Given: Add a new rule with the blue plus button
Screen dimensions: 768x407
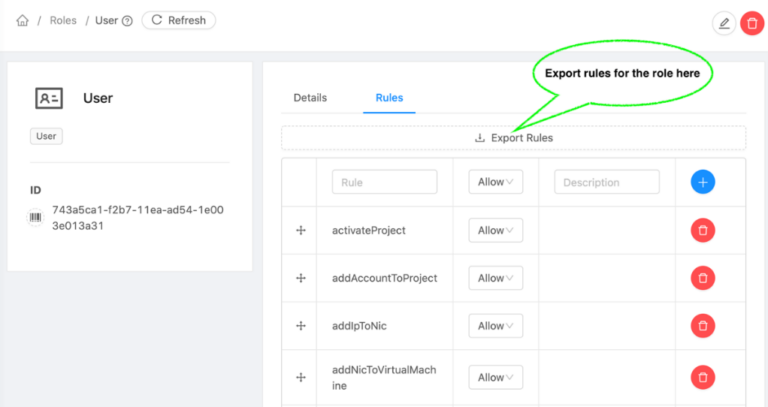Looking at the screenshot, I should coord(703,182).
